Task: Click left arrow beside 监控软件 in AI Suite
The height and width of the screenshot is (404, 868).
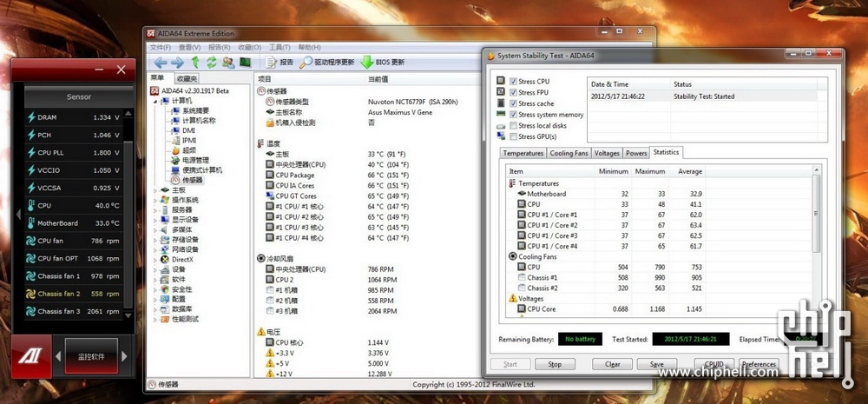Action: pyautogui.click(x=58, y=356)
